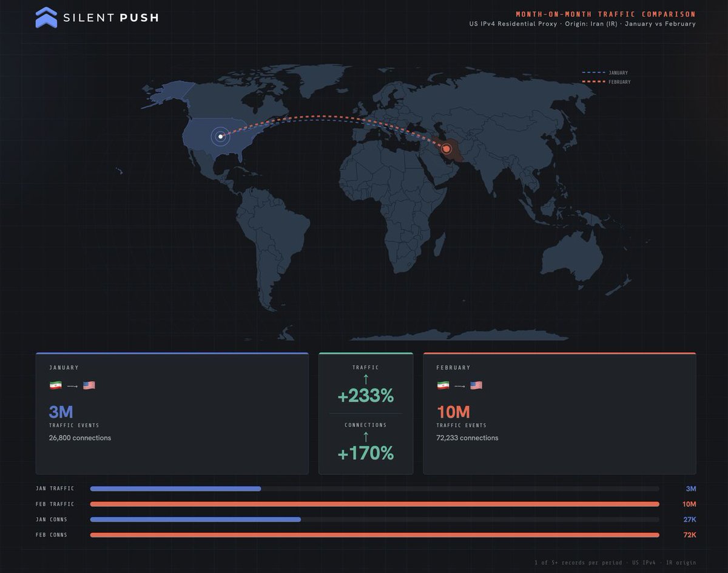
Task: Click the 72,233 connections text
Action: click(x=467, y=438)
